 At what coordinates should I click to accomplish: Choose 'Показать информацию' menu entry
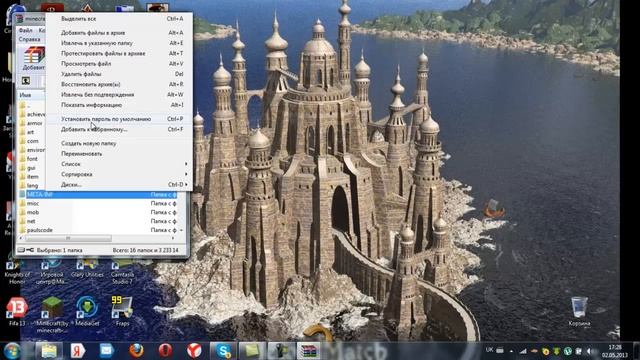pyautogui.click(x=119, y=105)
